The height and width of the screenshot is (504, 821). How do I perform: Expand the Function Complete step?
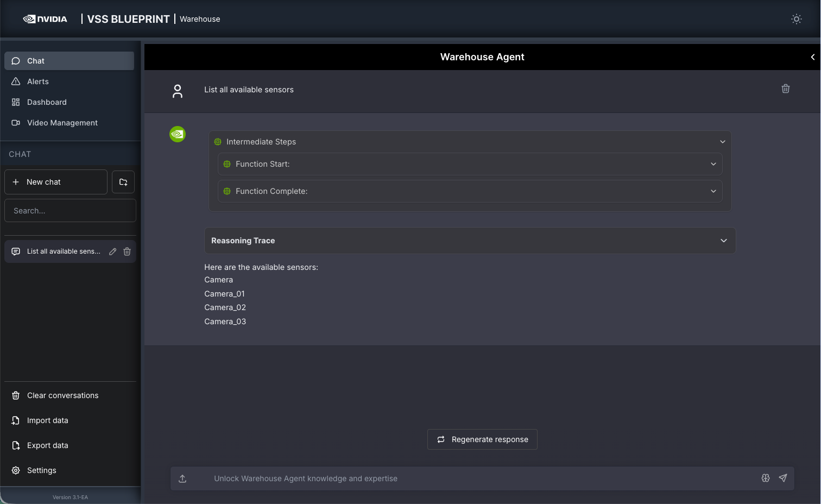[x=713, y=191]
